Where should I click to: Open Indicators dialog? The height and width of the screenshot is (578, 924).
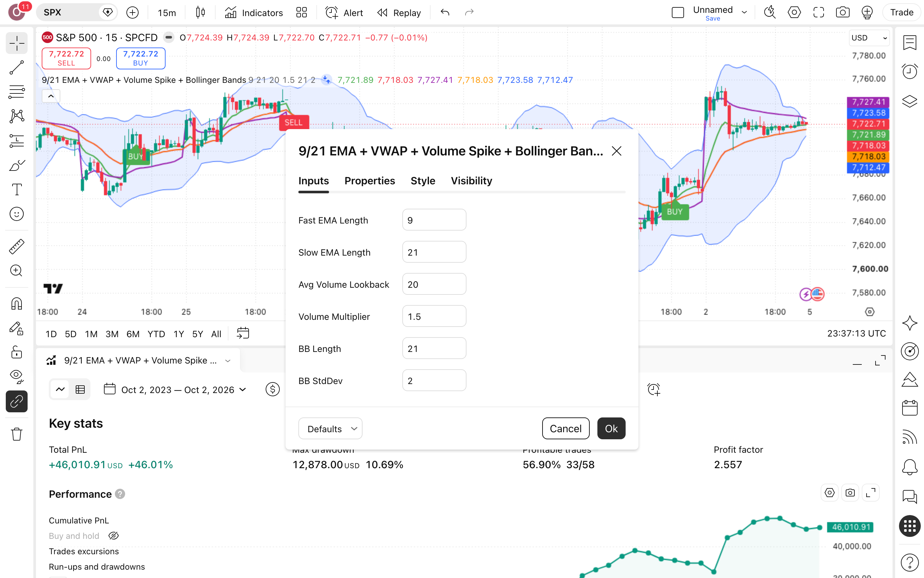point(254,13)
